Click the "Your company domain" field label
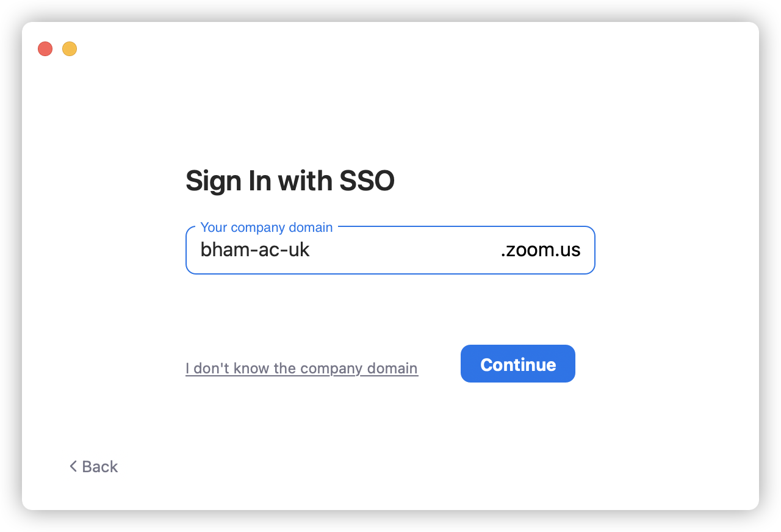781x532 pixels. [x=267, y=228]
